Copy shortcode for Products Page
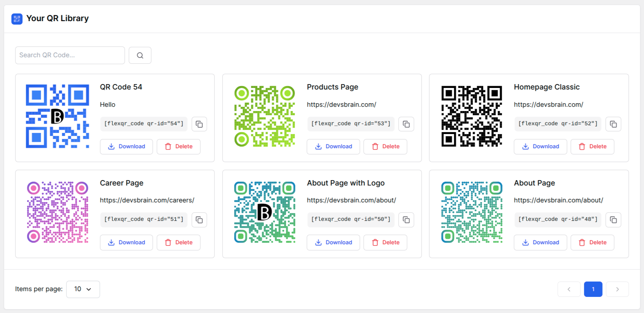The image size is (644, 313). click(x=406, y=124)
